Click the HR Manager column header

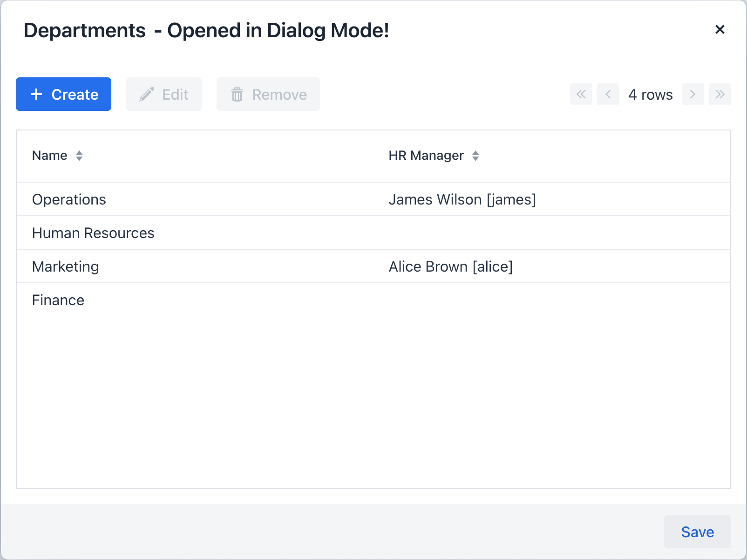point(426,156)
